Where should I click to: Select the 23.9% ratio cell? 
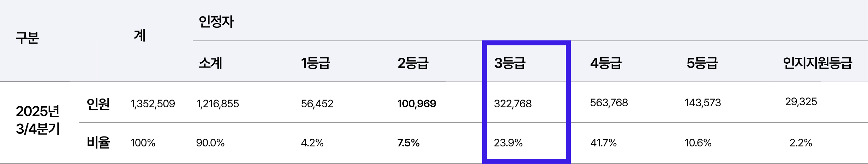508,143
